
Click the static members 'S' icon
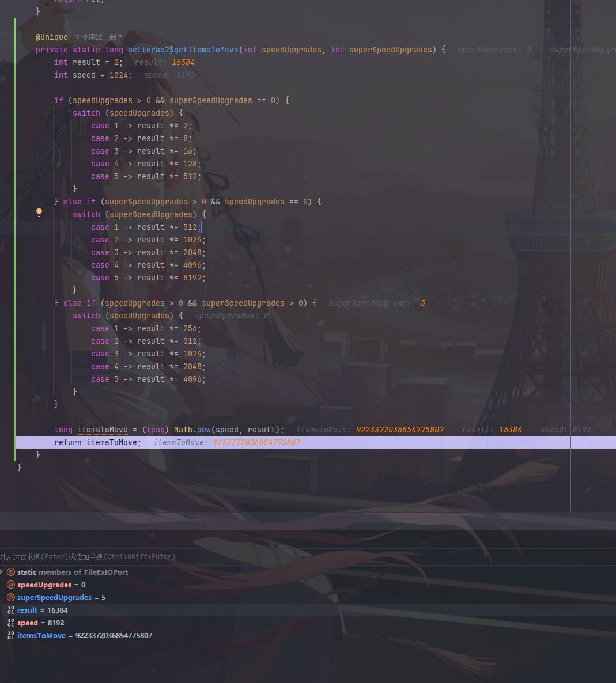[x=11, y=572]
